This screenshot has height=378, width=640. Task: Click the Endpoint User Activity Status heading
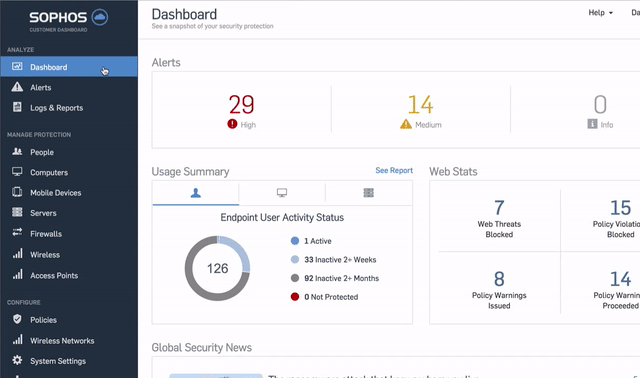click(x=282, y=218)
